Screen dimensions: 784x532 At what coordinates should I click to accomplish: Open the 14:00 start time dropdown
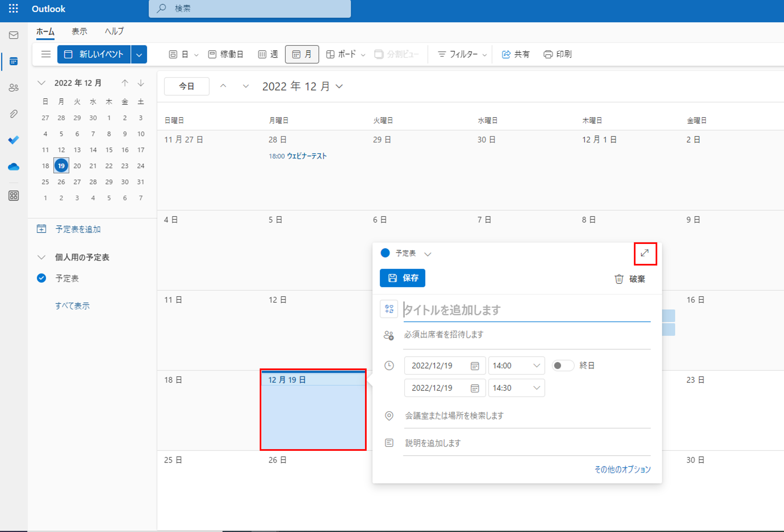pos(516,366)
